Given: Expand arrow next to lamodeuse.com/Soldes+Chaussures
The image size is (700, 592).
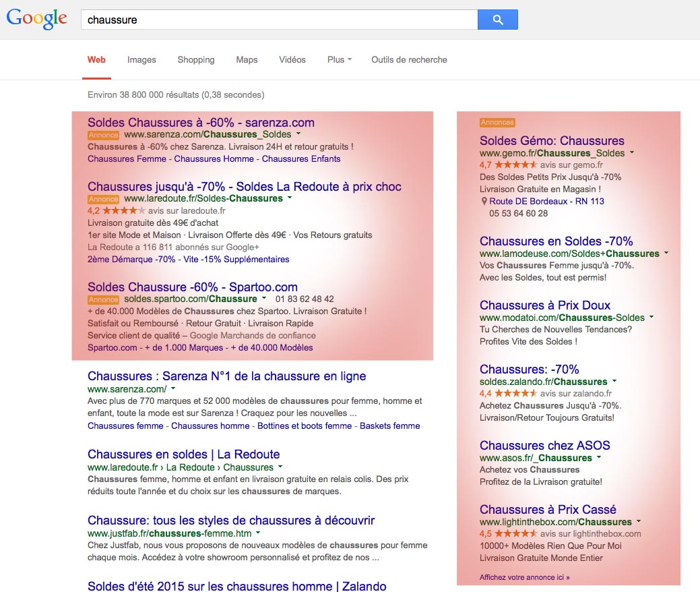Looking at the screenshot, I should pos(666,254).
